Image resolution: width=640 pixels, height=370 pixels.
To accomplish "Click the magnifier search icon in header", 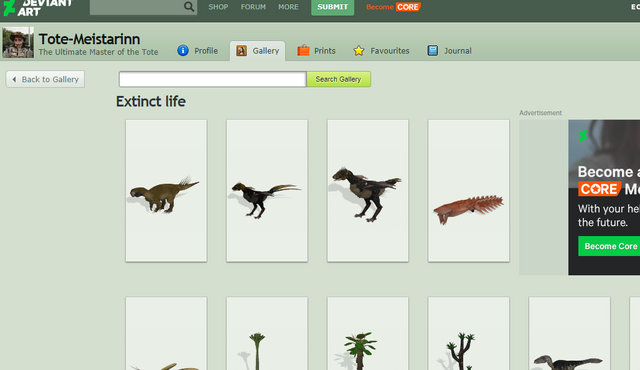I will point(189,7).
